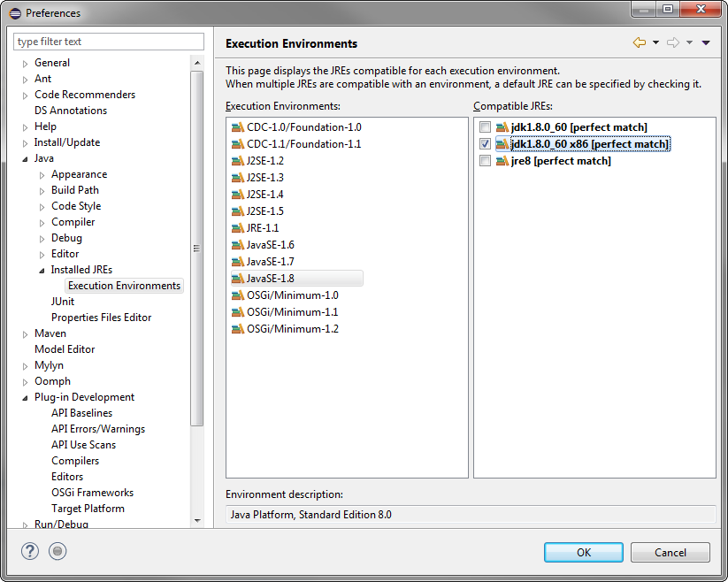
Task: Select the Build Path tree item
Action: 75,190
